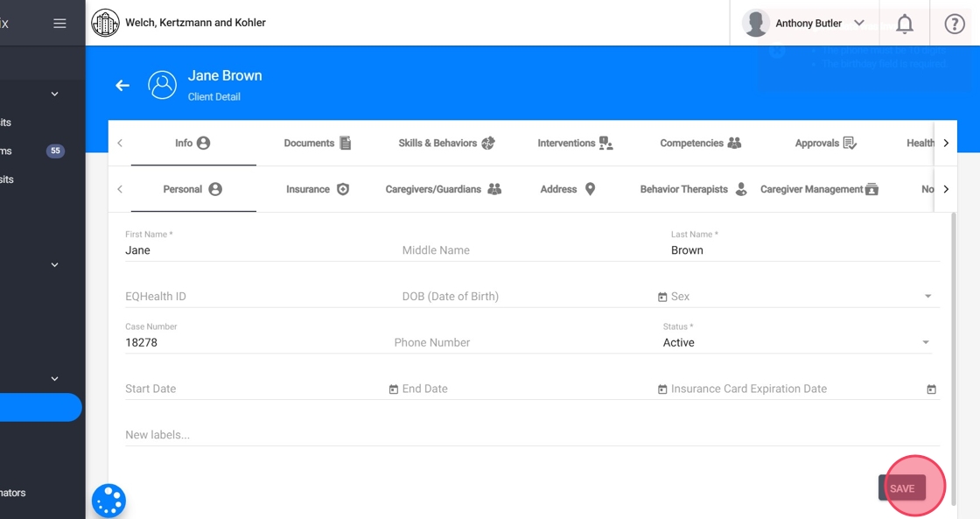
Task: Go to the Caregivers/Guardians tab
Action: tap(443, 189)
